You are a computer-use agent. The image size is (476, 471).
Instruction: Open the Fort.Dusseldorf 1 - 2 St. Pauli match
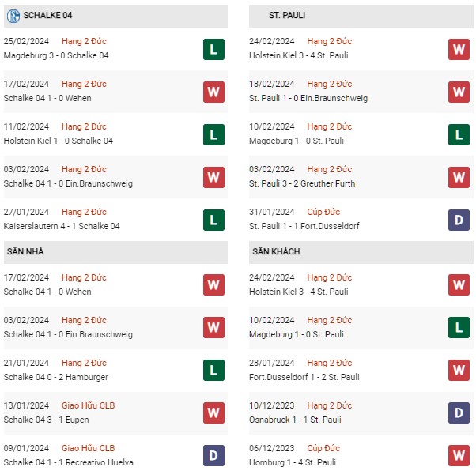click(x=304, y=377)
